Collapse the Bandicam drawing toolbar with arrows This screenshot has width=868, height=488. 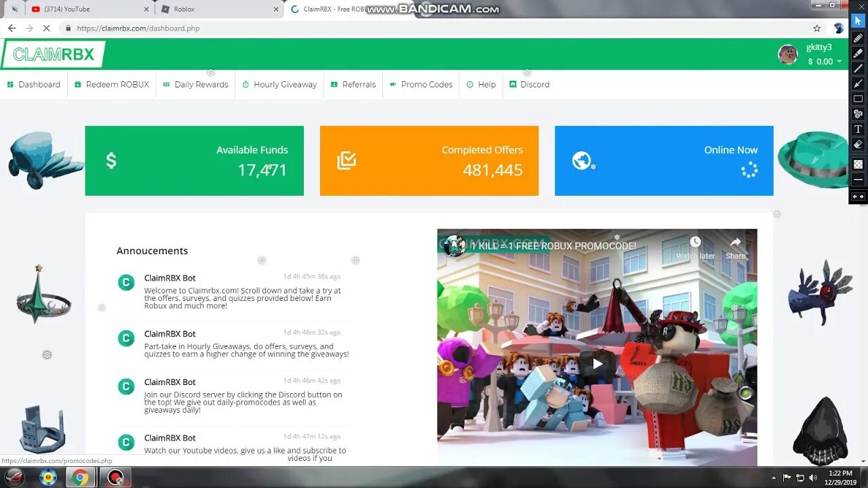[x=858, y=197]
